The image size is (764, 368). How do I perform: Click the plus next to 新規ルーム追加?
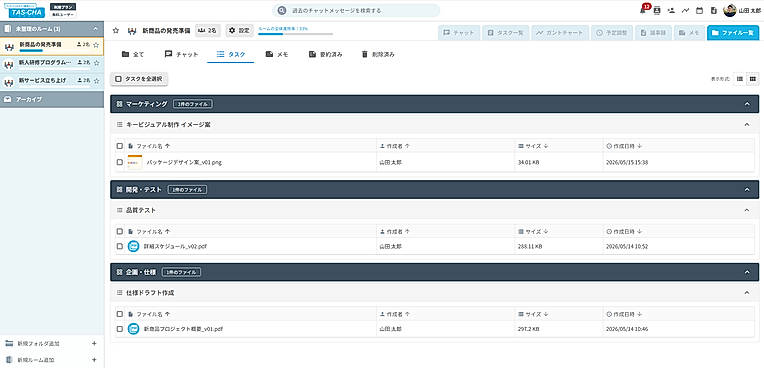pos(94,360)
